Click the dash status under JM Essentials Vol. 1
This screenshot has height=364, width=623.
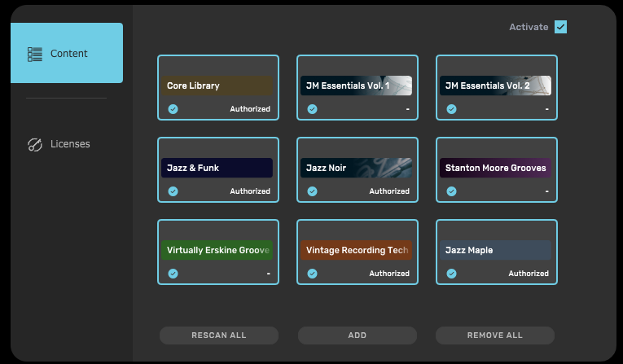click(408, 109)
